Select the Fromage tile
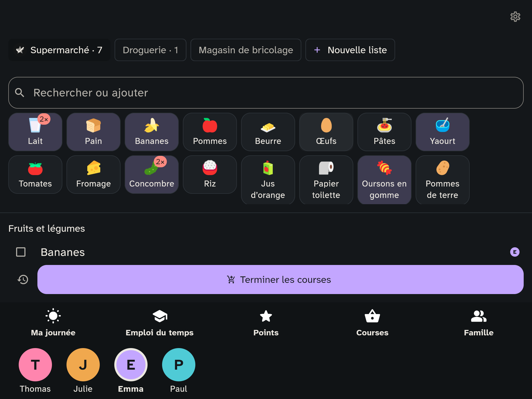The image size is (532, 399). pyautogui.click(x=94, y=175)
